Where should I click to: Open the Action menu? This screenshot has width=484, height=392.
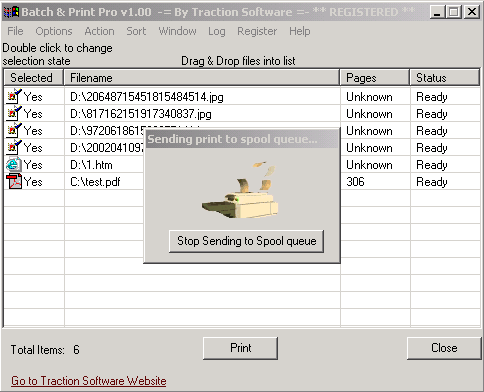click(99, 31)
